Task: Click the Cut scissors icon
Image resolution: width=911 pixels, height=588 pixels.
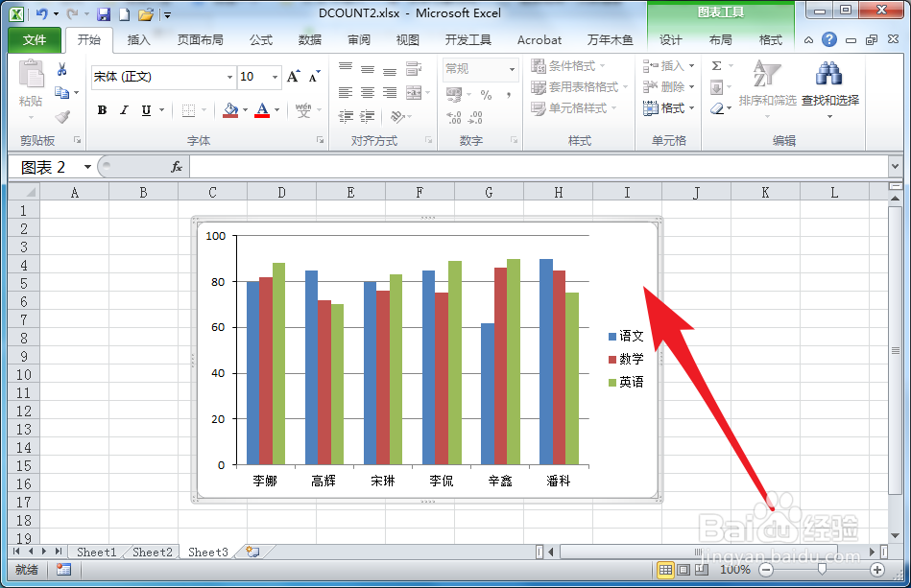Action: click(x=61, y=70)
